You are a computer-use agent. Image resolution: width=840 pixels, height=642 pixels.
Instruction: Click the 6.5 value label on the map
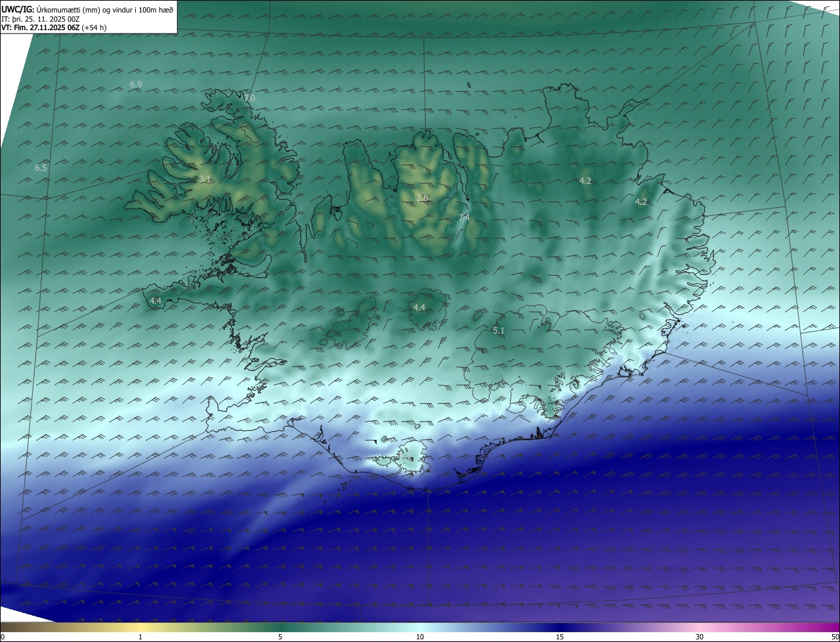[x=41, y=168]
